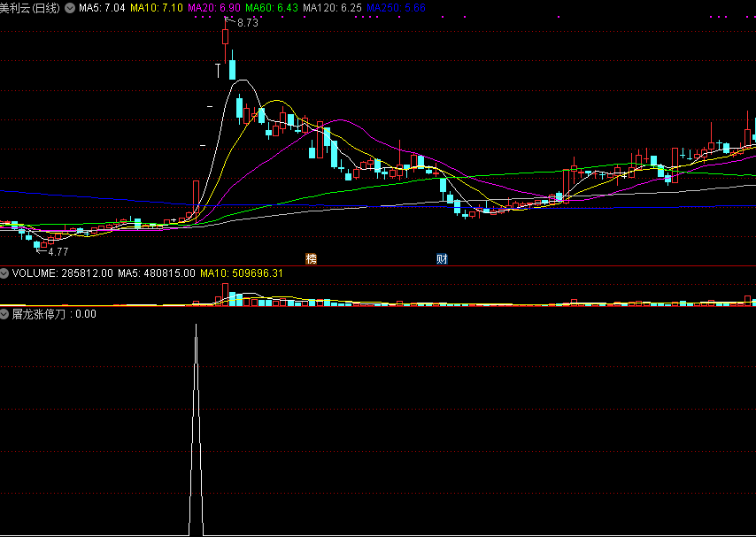
Task: Click the 8.73 high price marker
Action: (x=247, y=23)
